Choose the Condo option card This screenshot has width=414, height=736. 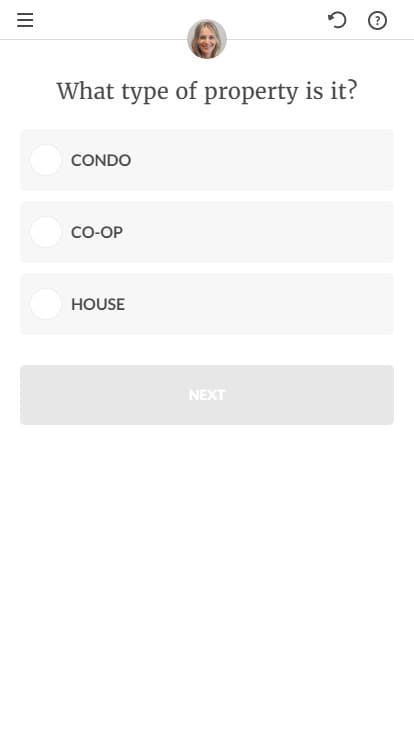(207, 160)
